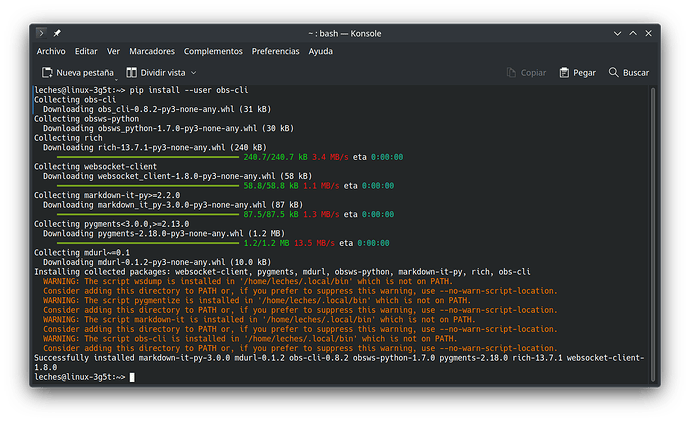Screen dimensions: 690x422
Task: Click the Pegar clipboard icon
Action: [564, 73]
